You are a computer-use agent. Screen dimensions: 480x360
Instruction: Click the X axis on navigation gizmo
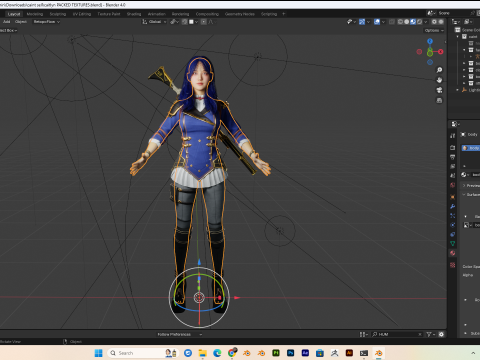click(441, 52)
